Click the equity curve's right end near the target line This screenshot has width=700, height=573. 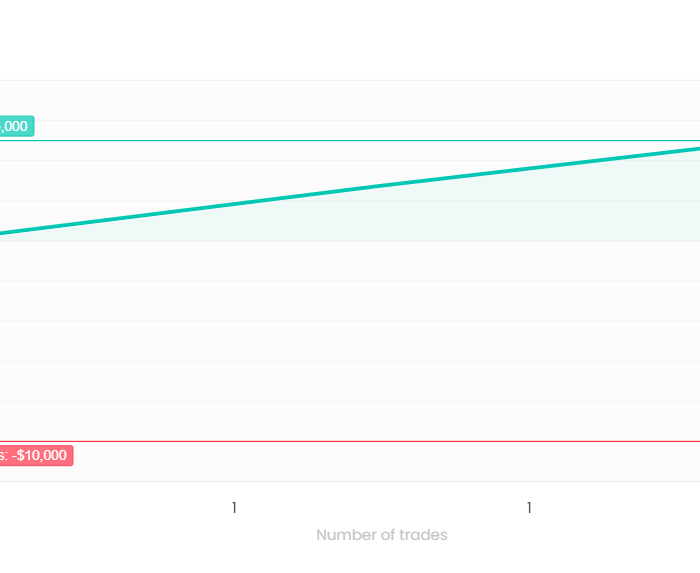(694, 149)
